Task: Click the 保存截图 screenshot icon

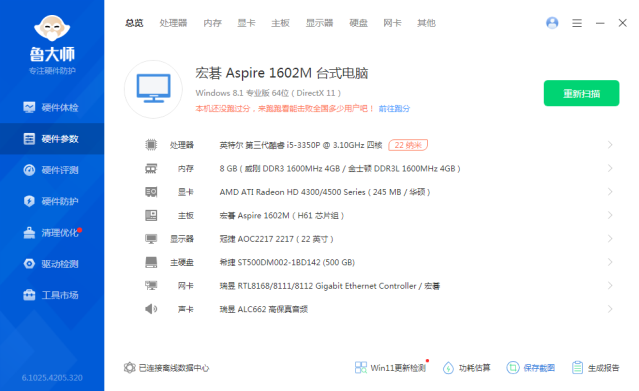Action: point(513,368)
